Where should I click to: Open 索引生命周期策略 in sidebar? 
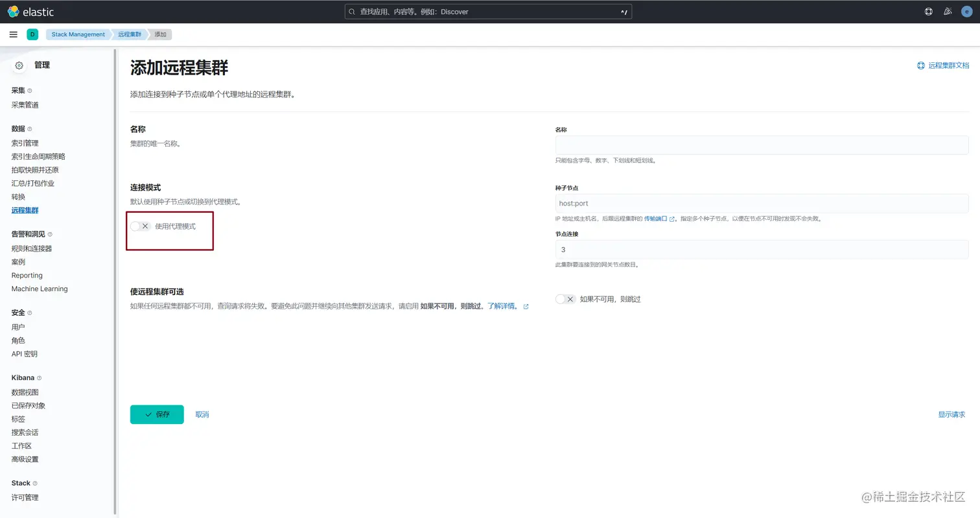click(38, 157)
